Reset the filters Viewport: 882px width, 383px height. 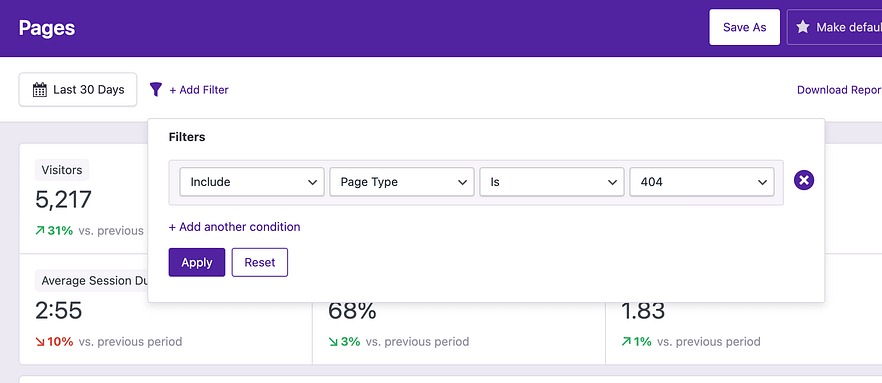pos(260,262)
